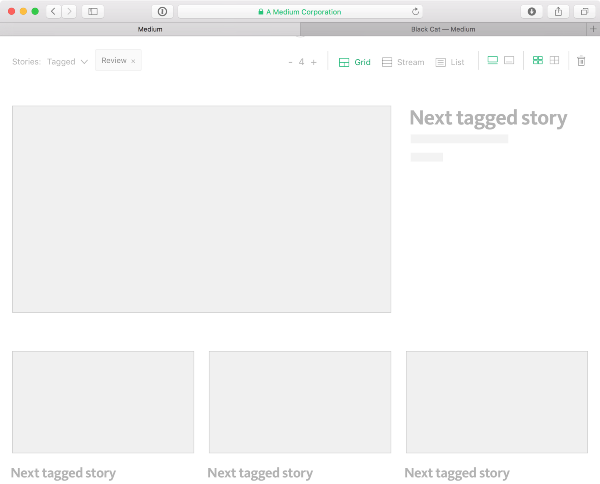Click the large featured story image placeholder
This screenshot has height=484, width=600.
tap(201, 209)
